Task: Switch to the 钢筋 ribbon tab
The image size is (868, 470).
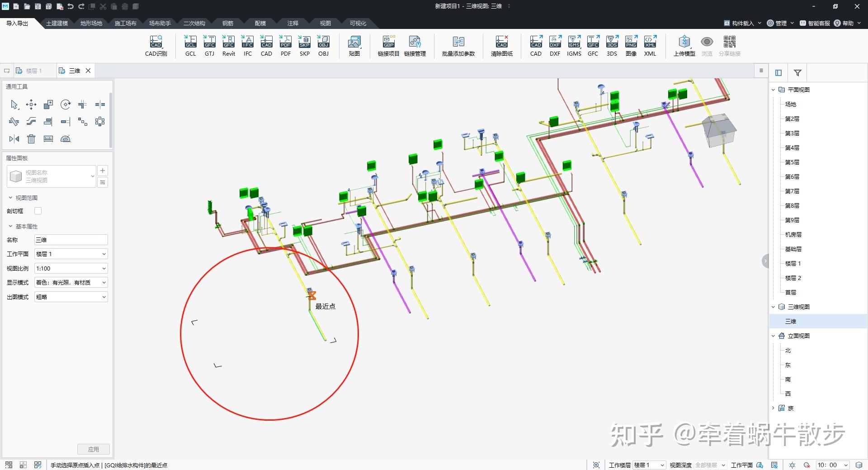Action: point(228,24)
